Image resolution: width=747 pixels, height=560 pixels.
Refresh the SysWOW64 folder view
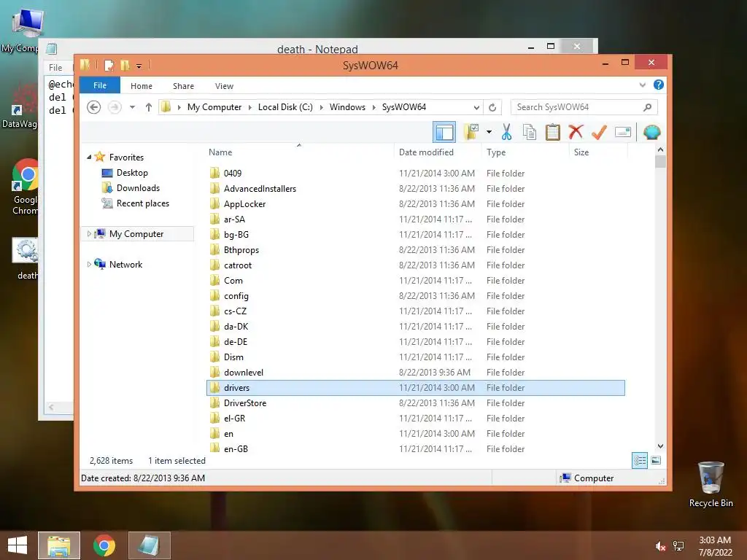coord(492,107)
